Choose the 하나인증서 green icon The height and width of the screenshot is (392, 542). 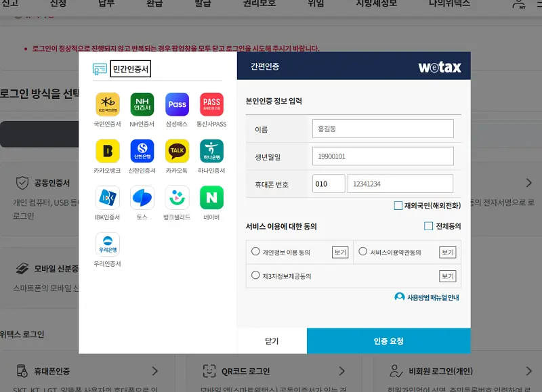(x=211, y=151)
